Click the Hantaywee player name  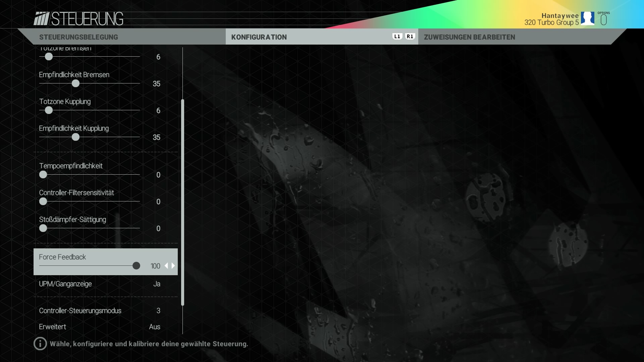[x=560, y=16]
